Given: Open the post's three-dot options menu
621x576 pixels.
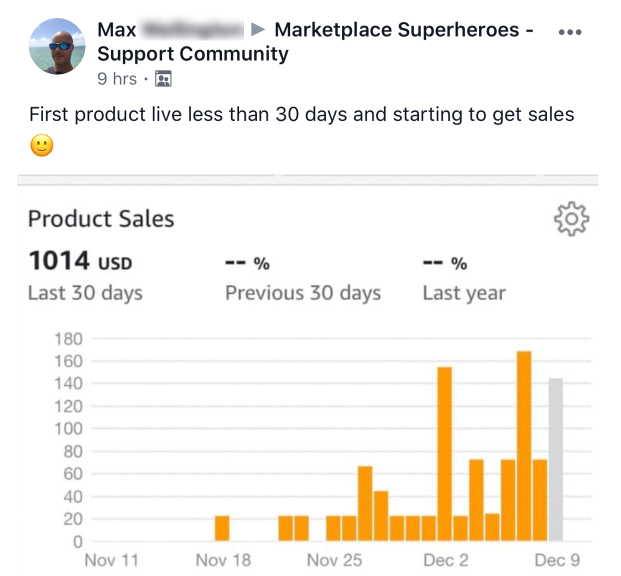Looking at the screenshot, I should pos(570,32).
